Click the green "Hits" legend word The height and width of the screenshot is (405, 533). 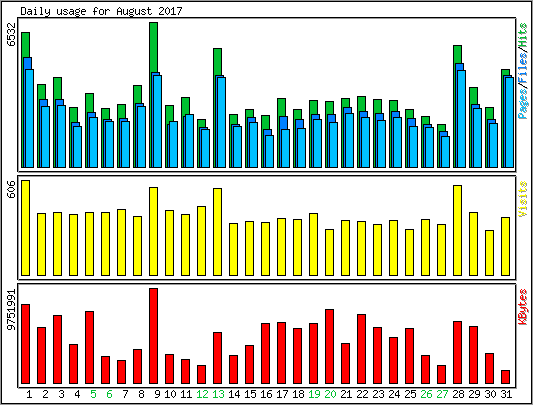click(522, 35)
